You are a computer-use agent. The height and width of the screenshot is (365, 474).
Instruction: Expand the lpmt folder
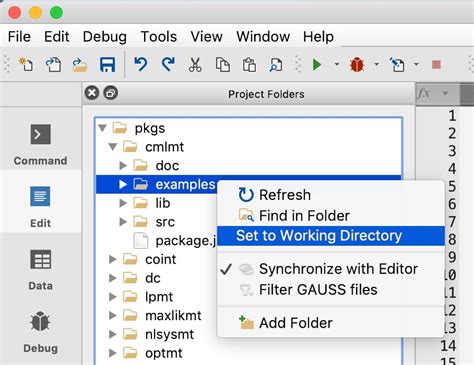coord(113,297)
